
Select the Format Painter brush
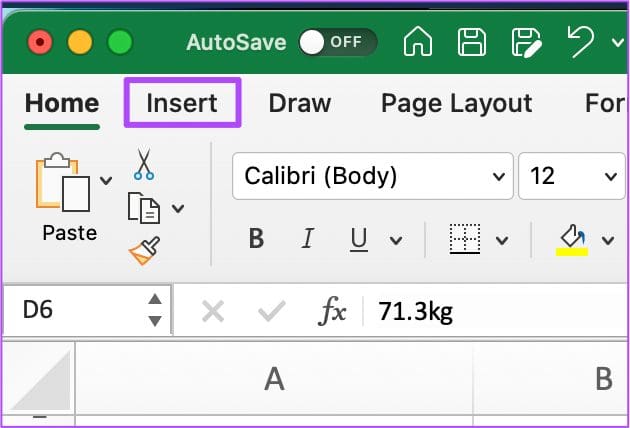pos(144,251)
